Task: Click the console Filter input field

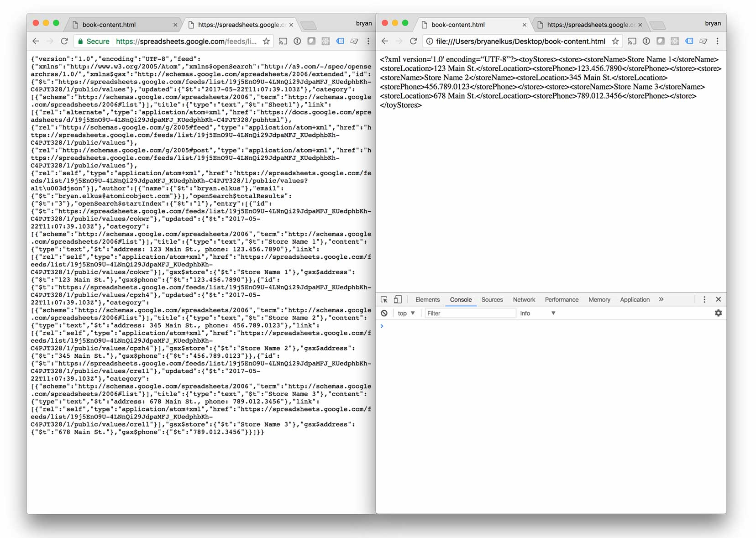Action: (470, 313)
